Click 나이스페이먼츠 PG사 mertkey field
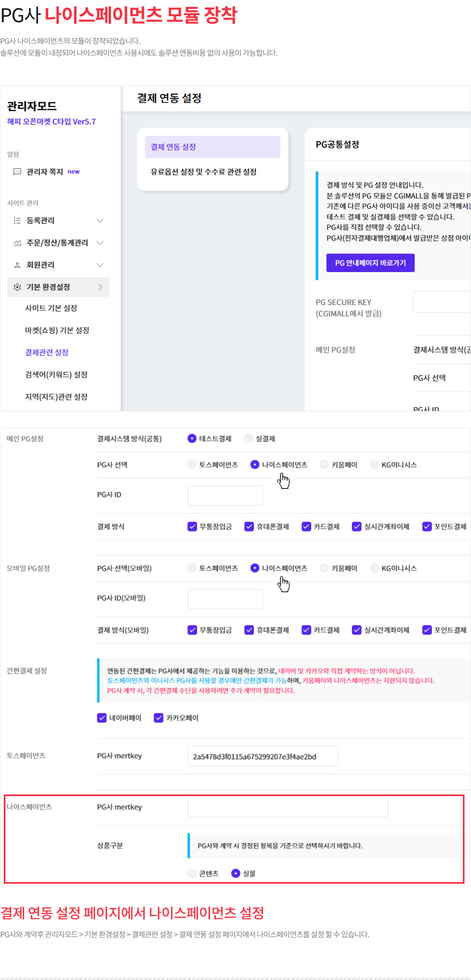471x980 pixels. [288, 807]
